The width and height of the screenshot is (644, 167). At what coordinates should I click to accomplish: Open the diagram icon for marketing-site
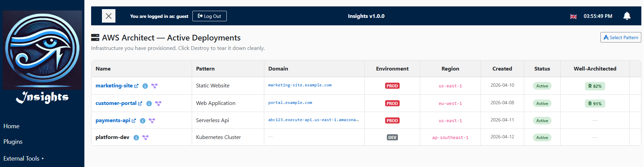tap(154, 86)
